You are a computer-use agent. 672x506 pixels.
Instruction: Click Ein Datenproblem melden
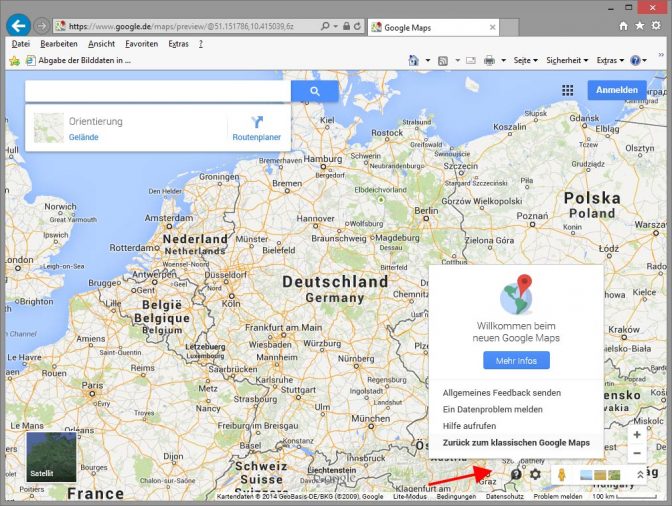click(492, 410)
